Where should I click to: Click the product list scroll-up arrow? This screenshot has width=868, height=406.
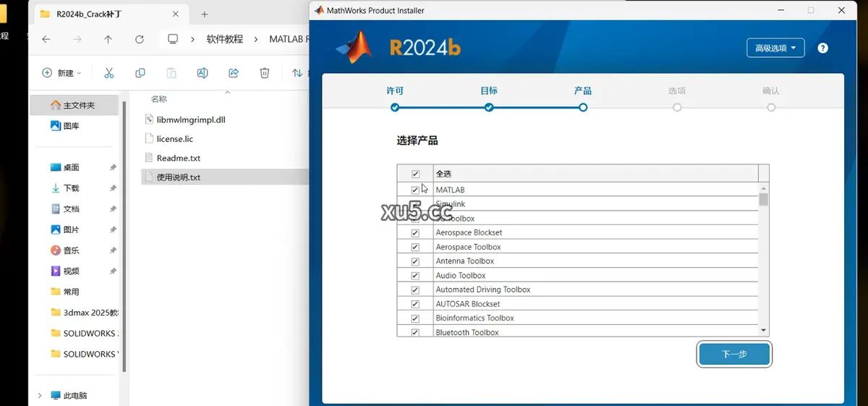[763, 187]
